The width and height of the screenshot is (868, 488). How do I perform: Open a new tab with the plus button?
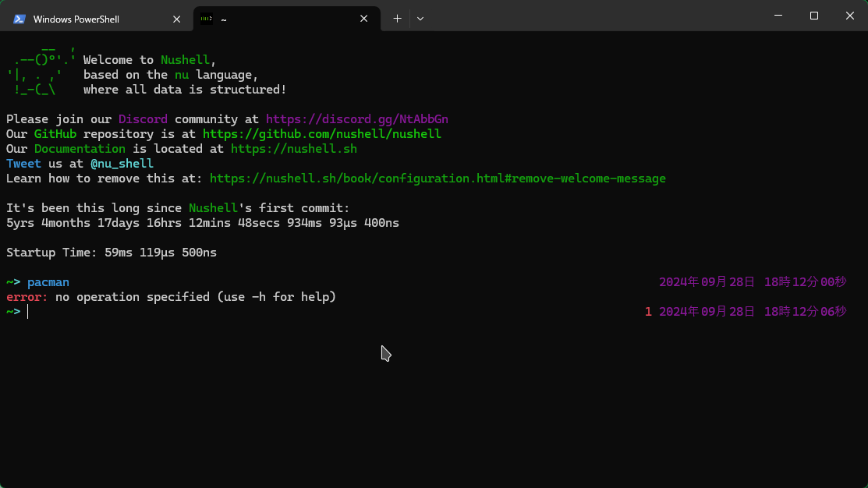(x=397, y=19)
